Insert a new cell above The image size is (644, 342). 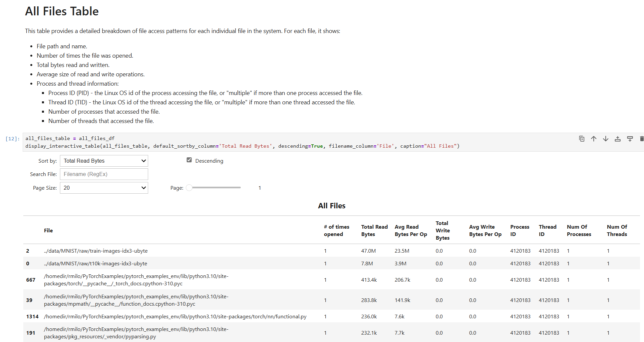pos(618,139)
